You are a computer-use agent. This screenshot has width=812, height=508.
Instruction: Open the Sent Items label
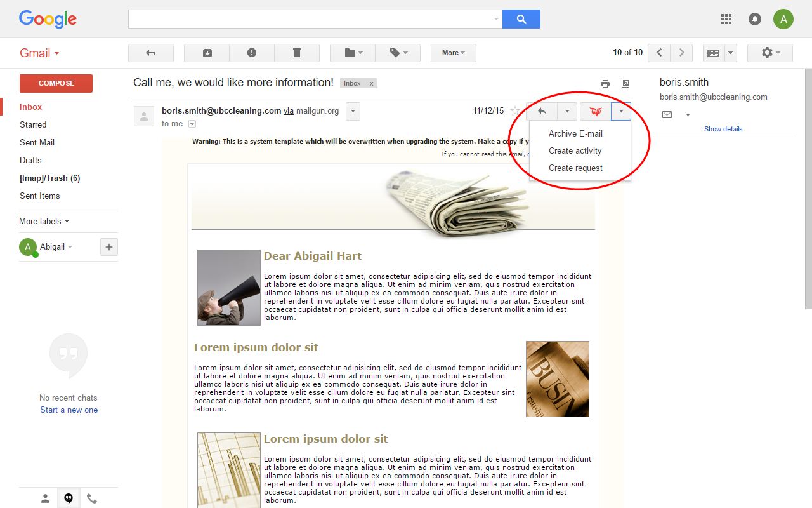39,196
